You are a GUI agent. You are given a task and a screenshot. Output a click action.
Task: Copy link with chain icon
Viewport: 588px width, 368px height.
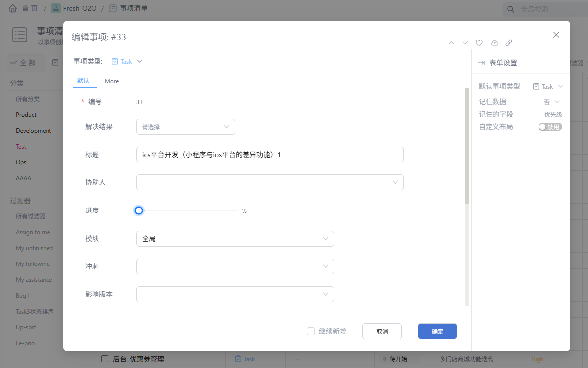[x=508, y=43]
